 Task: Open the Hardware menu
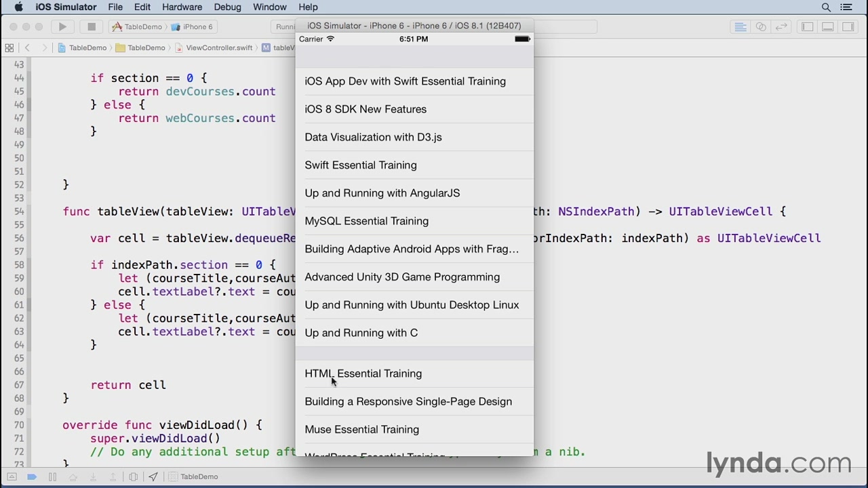click(x=182, y=7)
